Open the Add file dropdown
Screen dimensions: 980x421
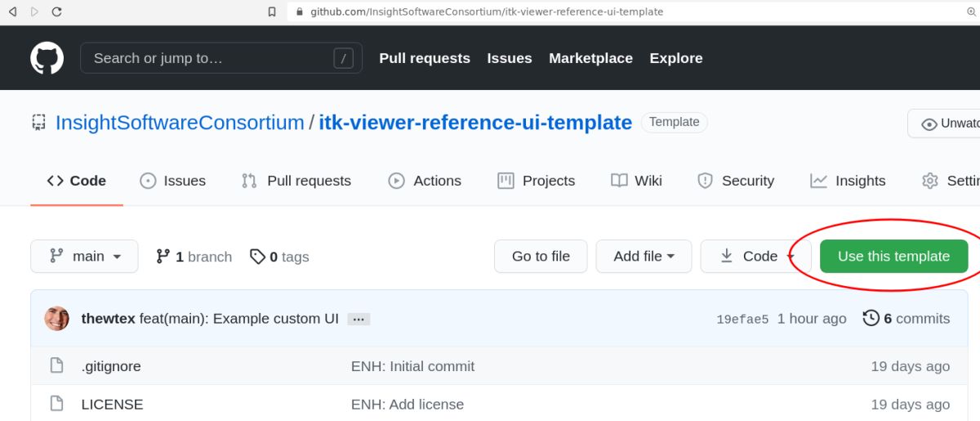[644, 256]
